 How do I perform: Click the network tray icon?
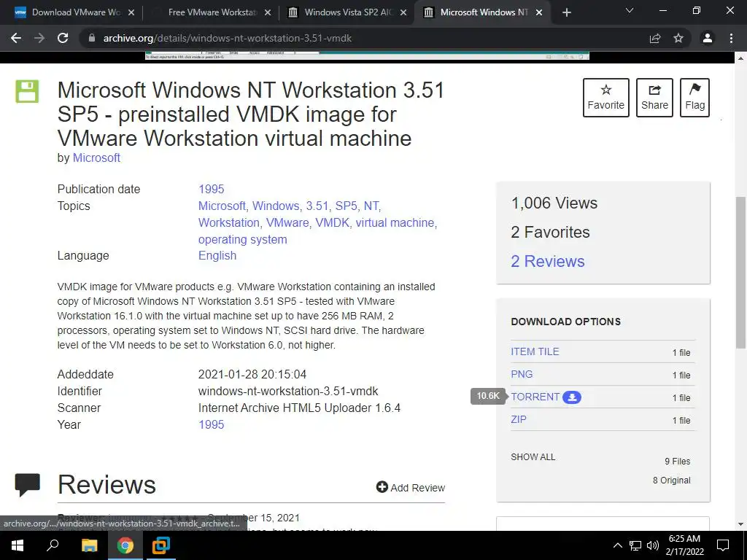pos(635,545)
